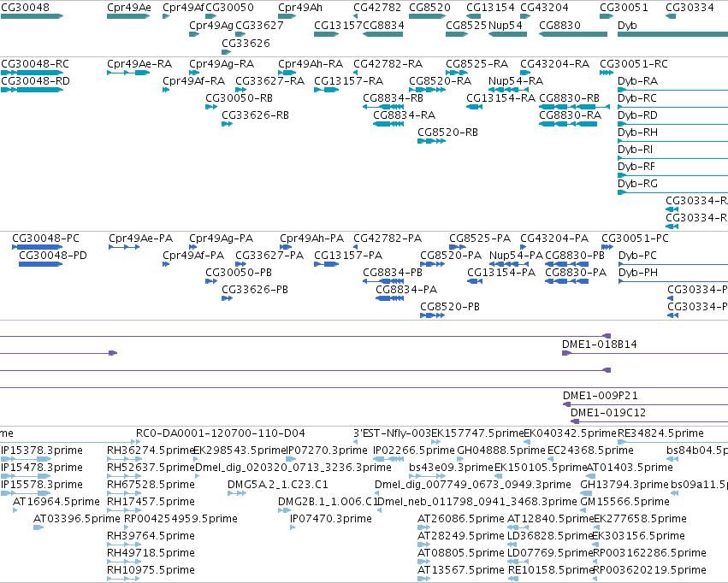This screenshot has height=583, width=728.
Task: Select EST AT03396.5prime
Action: point(77,519)
